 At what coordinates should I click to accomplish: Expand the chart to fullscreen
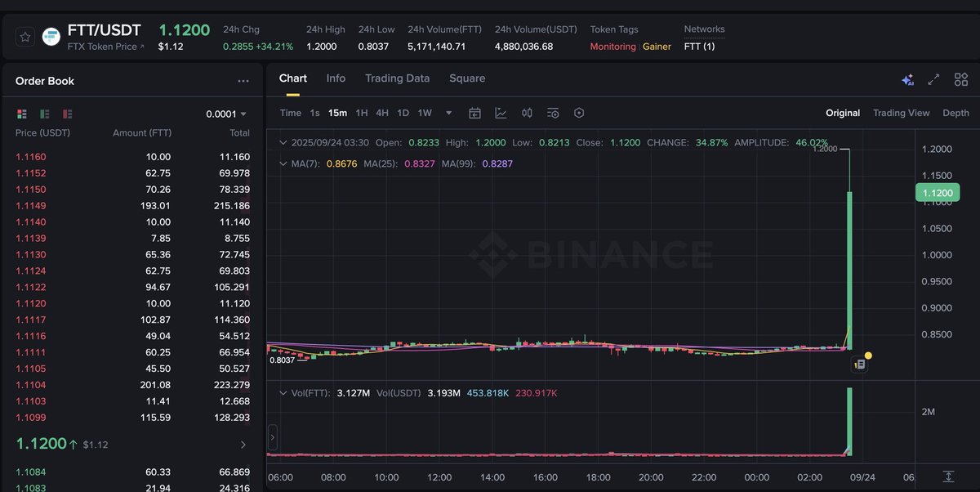[934, 79]
